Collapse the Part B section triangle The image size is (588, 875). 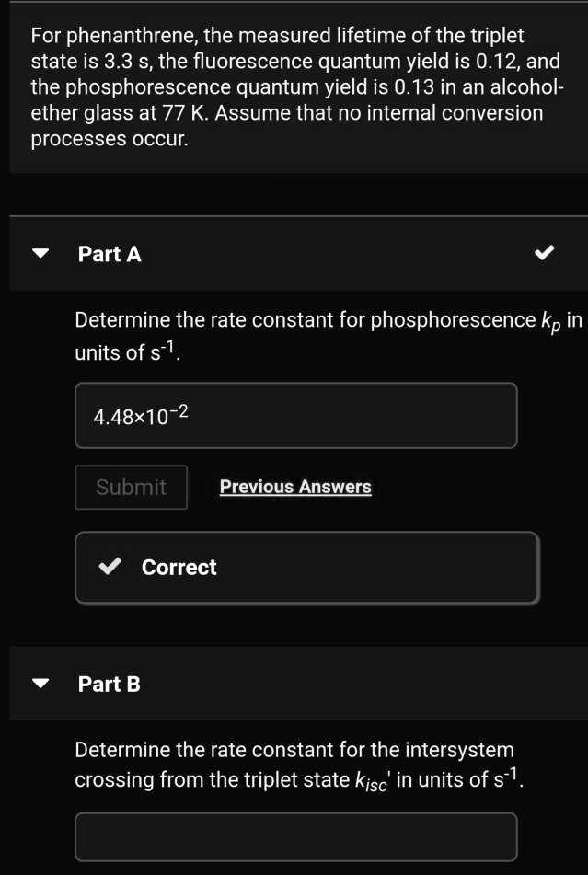click(x=41, y=684)
